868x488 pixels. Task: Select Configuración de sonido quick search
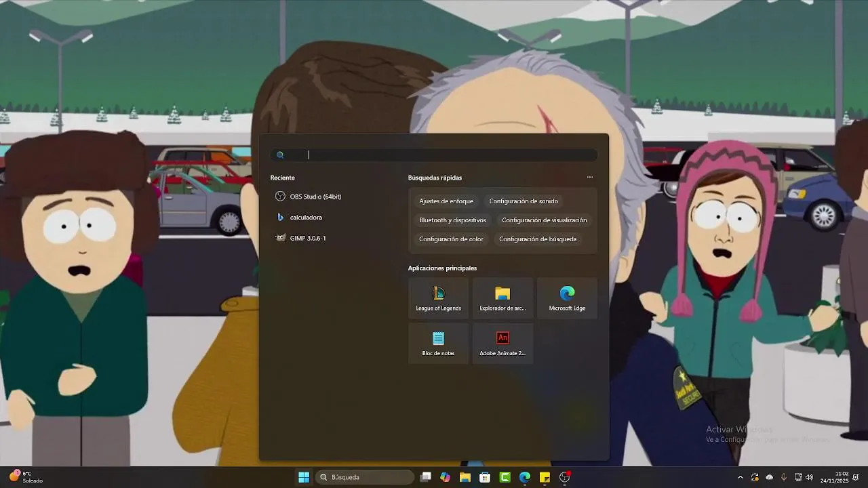point(524,201)
